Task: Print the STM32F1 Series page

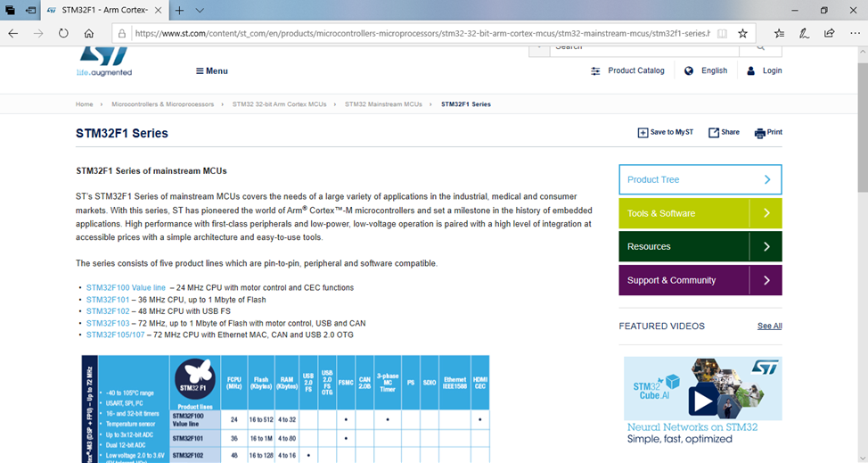Action: coord(768,132)
